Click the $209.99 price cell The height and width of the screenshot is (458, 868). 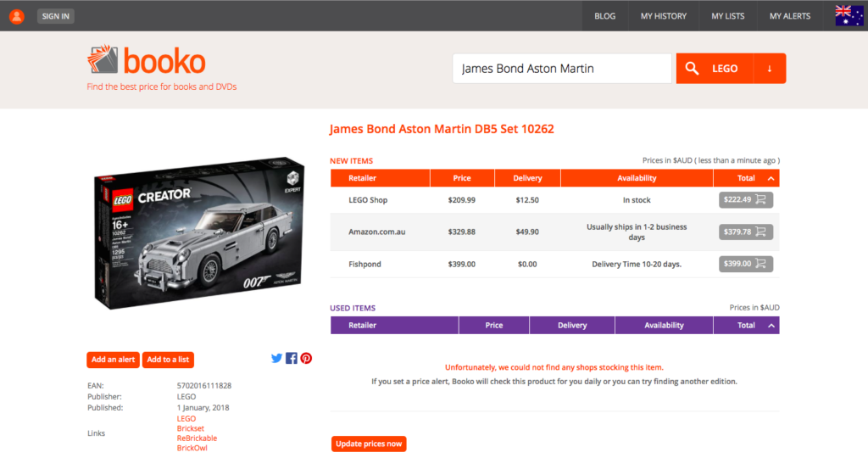pyautogui.click(x=462, y=200)
